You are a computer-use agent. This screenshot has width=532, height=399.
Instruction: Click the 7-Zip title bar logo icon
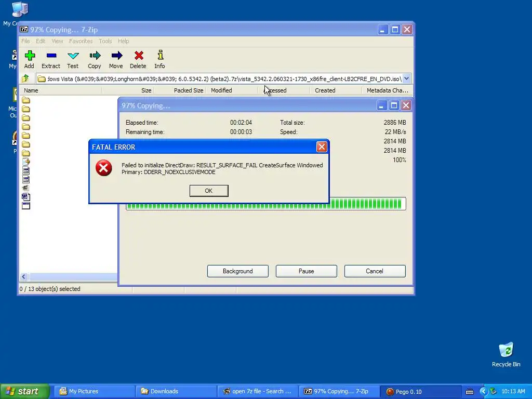[x=24, y=30]
